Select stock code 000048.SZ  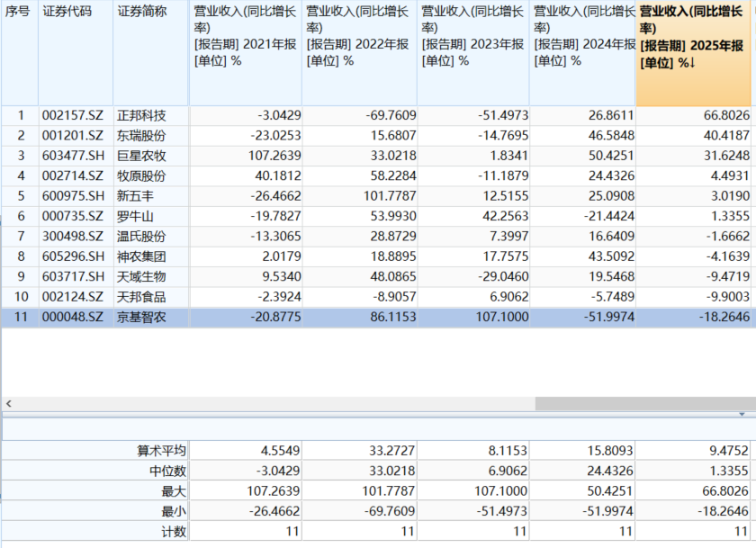72,317
